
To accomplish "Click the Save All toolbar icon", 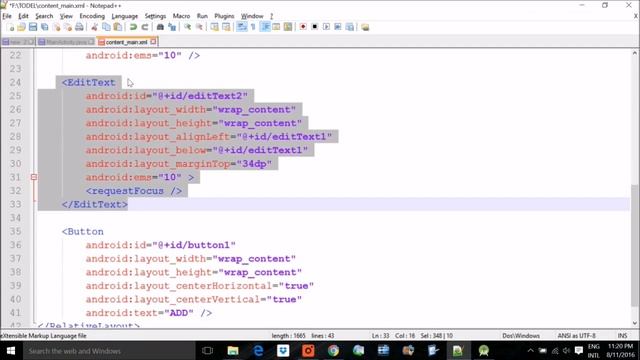I will pos(44,27).
